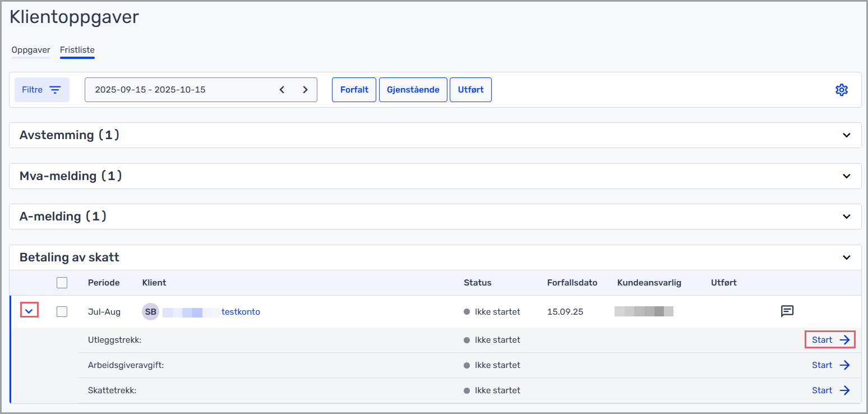This screenshot has width=868, height=414.
Task: Expand the Mva-melding section
Action: point(846,176)
